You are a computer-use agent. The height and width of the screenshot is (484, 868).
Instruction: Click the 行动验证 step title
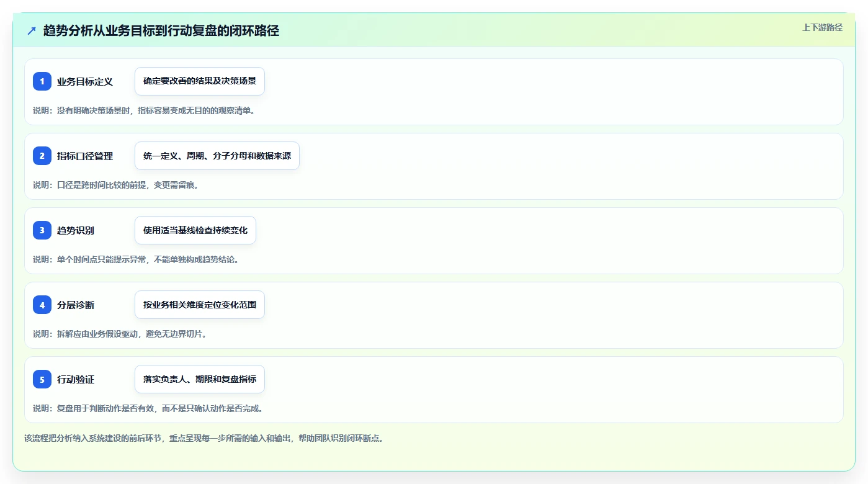(76, 379)
